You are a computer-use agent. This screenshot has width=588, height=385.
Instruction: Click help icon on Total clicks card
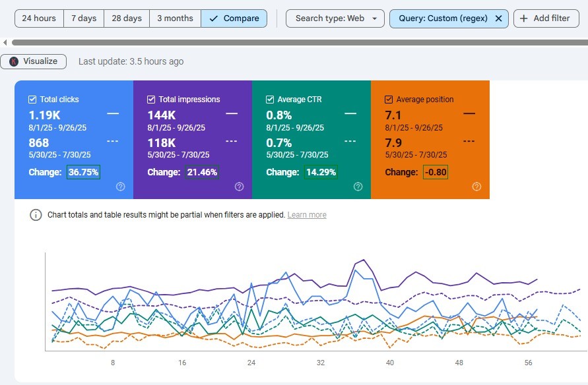pos(120,187)
